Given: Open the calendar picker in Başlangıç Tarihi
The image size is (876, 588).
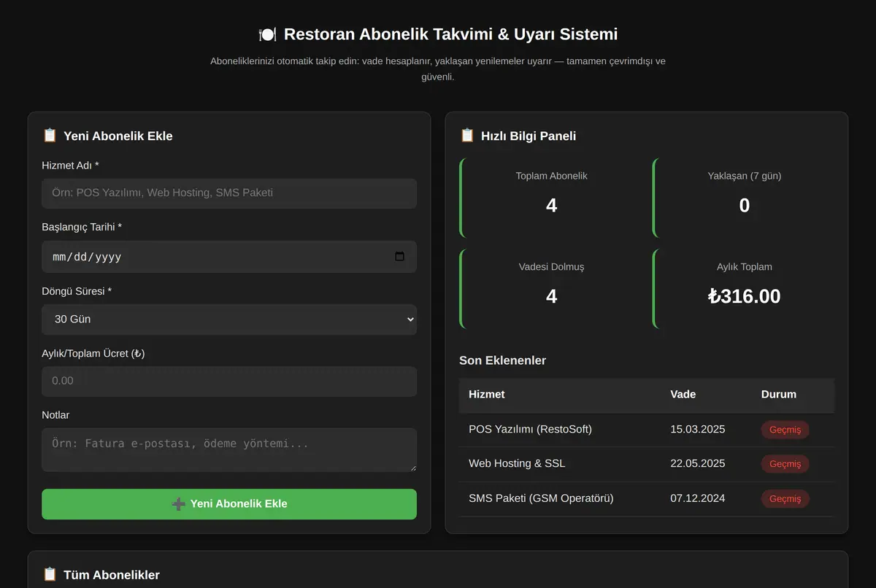Looking at the screenshot, I should point(399,257).
